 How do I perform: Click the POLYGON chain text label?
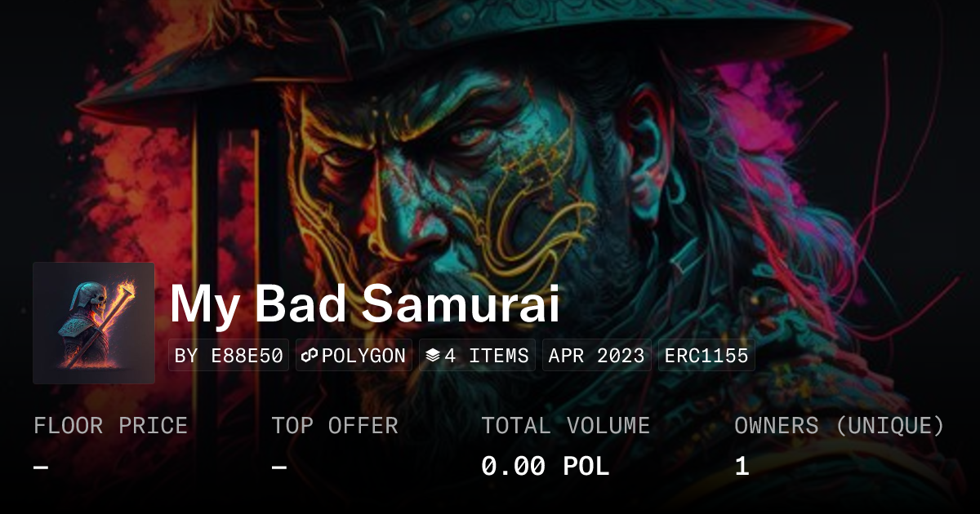tap(363, 356)
